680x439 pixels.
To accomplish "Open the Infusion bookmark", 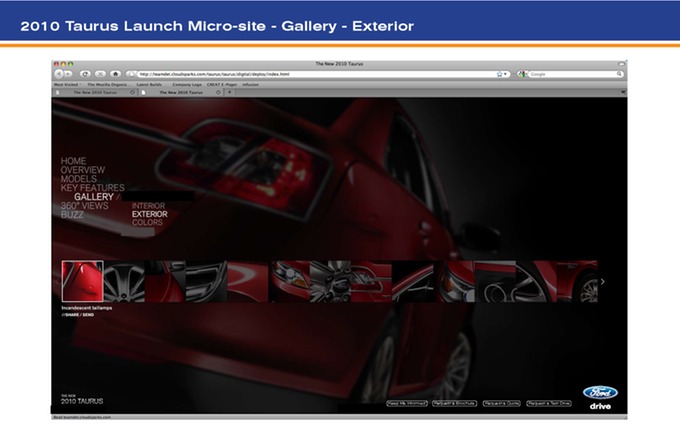I will 250,85.
